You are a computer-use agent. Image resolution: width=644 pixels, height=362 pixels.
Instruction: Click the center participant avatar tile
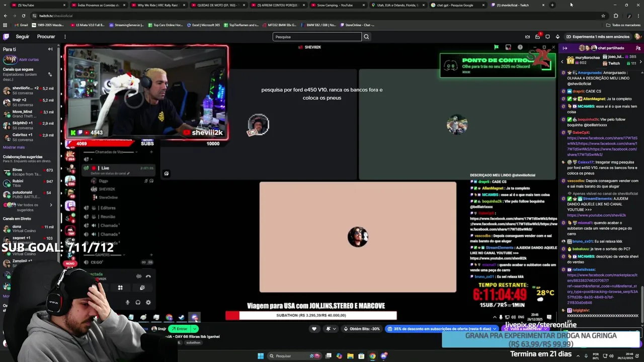point(358,237)
